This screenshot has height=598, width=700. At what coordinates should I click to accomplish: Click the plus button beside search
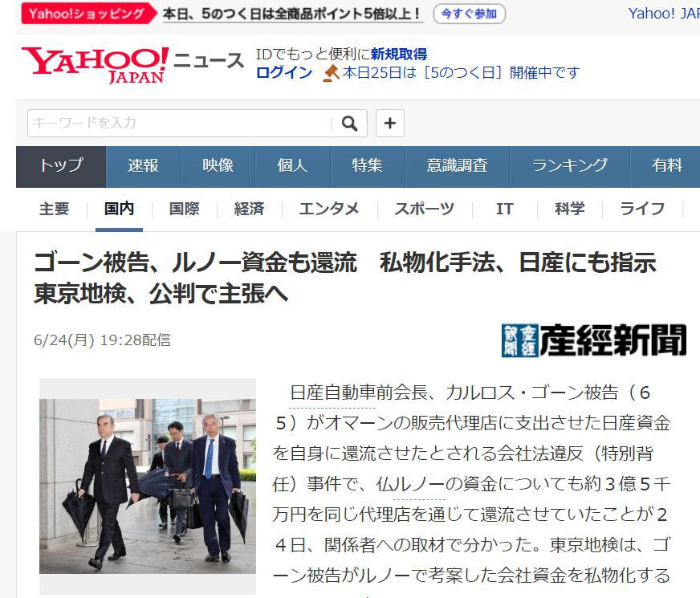click(x=389, y=123)
